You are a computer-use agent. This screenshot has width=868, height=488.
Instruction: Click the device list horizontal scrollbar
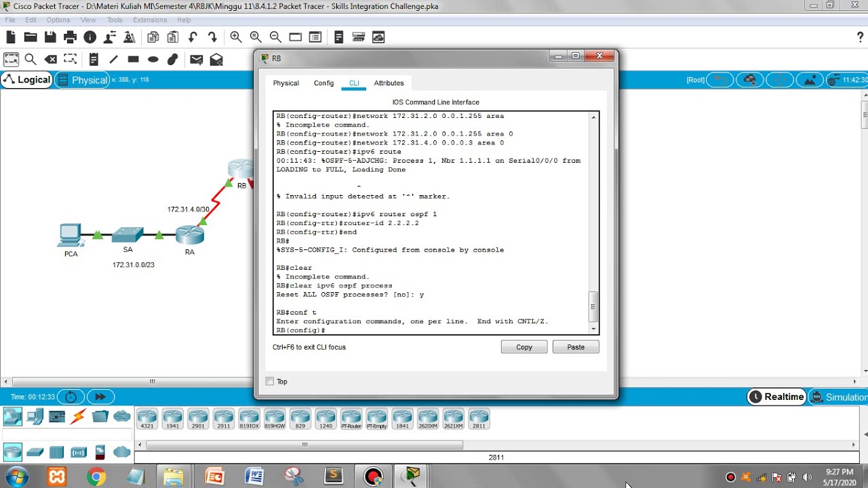coord(304,445)
